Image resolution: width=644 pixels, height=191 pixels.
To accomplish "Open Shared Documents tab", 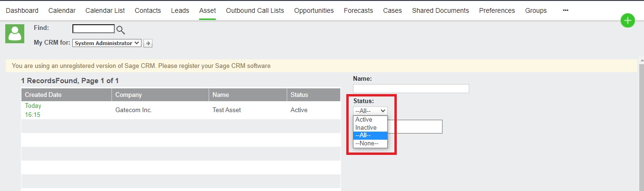I will (441, 10).
